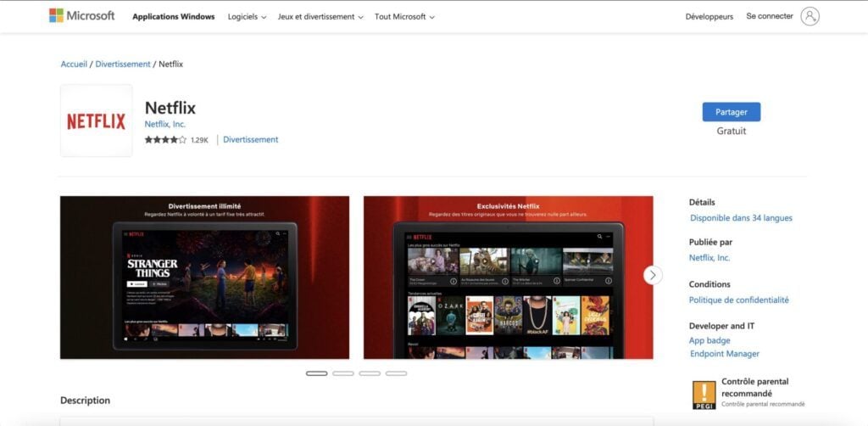Open the Endpoint Manager link
Viewport: 868px width, 426px height.
725,353
